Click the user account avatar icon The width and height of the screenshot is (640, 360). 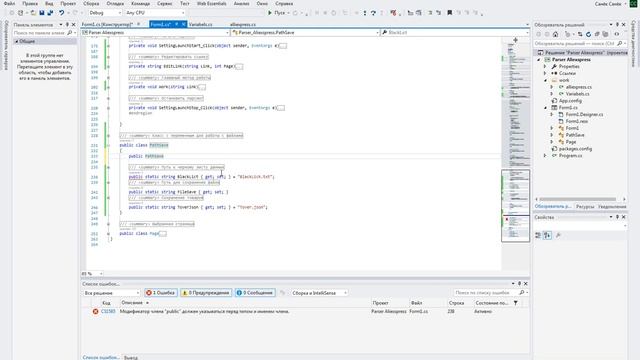(x=633, y=4)
